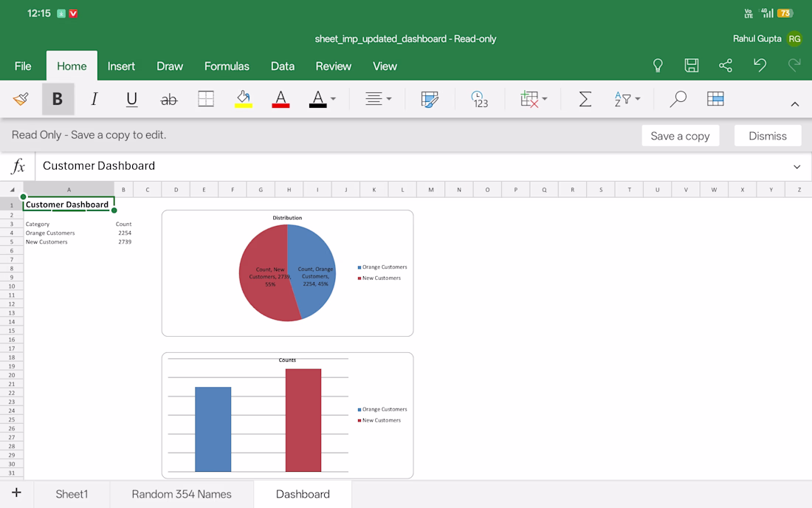Click the Select All corner triangle
Viewport: 812px width, 508px height.
12,190
